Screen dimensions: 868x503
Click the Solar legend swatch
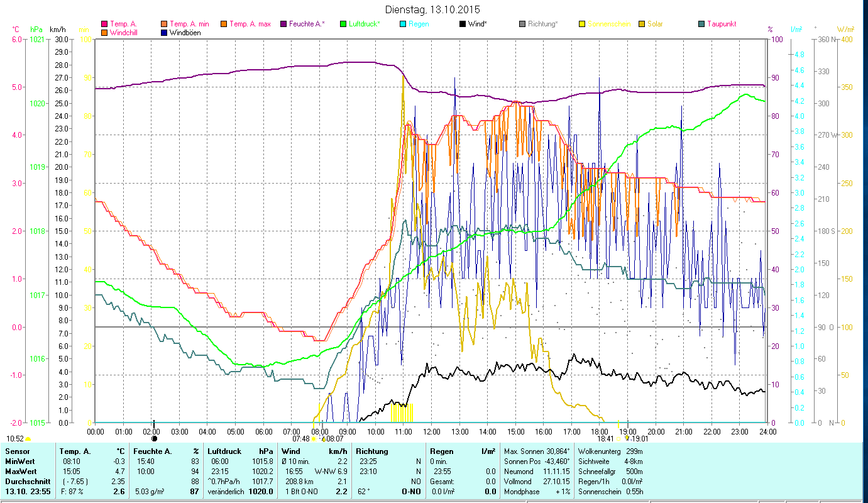coord(642,25)
